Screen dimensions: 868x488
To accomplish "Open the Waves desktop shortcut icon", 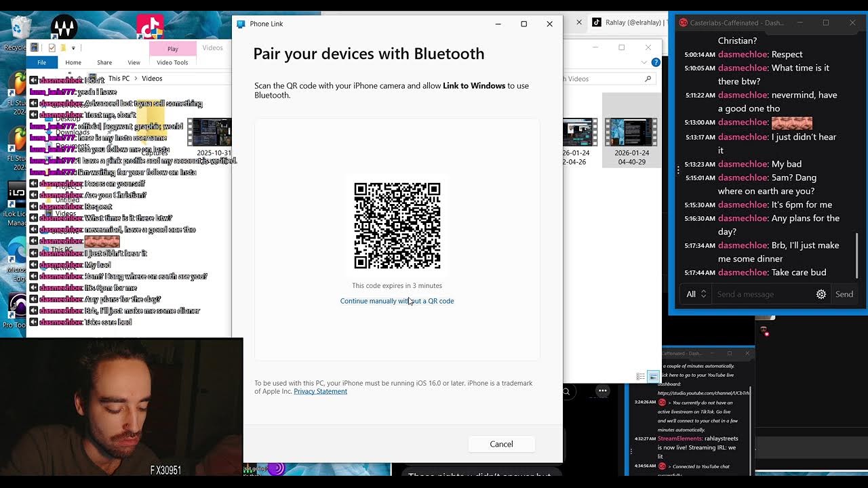I will [x=64, y=28].
